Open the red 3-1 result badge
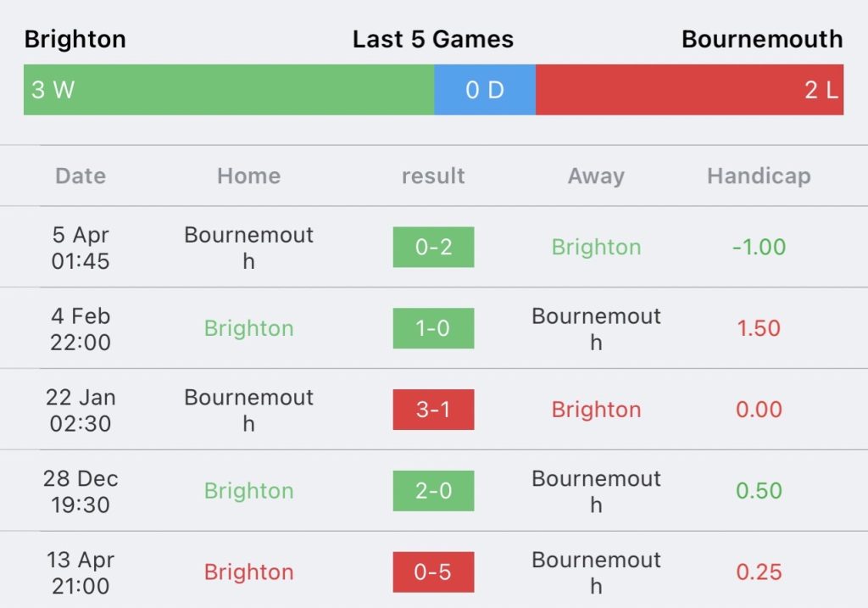Screen dimensions: 868x608 433,410
